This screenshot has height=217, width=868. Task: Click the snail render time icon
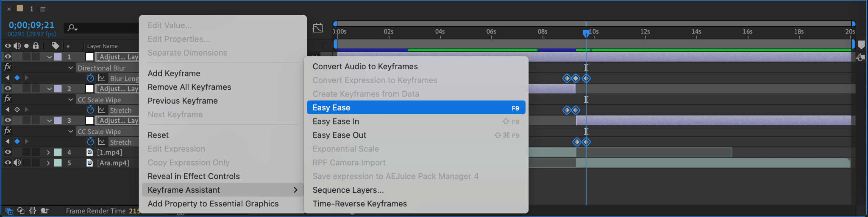(45, 211)
